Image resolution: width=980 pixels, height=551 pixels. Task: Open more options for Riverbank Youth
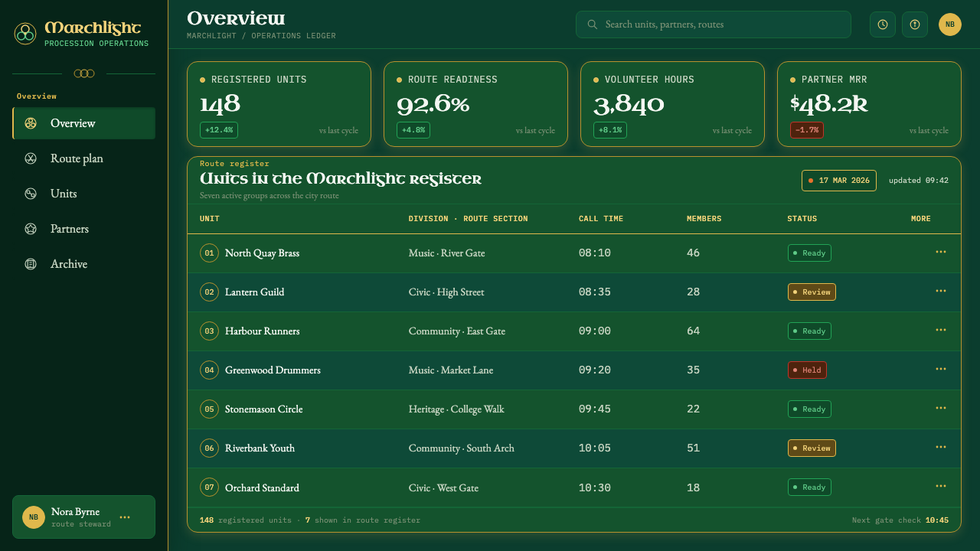941,447
